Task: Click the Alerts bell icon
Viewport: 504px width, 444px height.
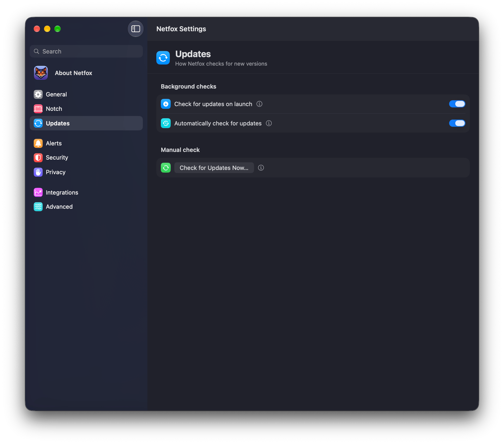Action: [x=38, y=143]
